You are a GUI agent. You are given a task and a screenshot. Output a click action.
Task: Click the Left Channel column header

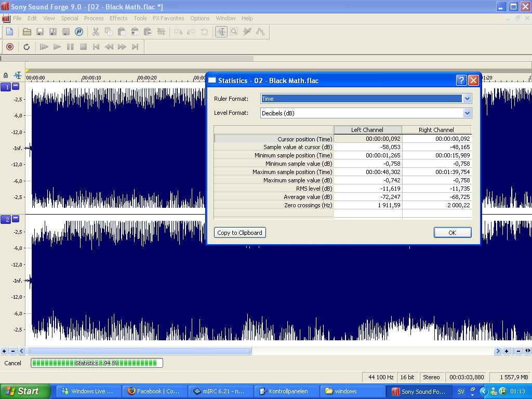click(367, 129)
